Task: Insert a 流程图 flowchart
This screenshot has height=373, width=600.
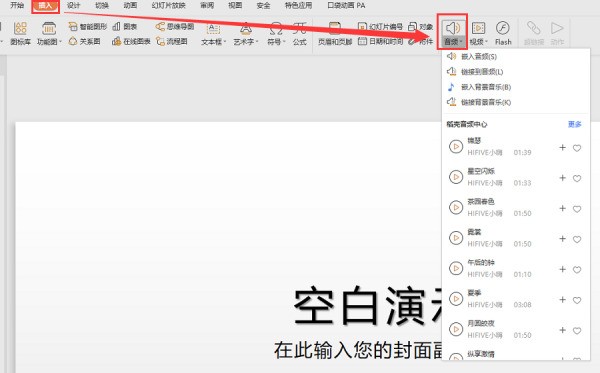Action: [x=172, y=41]
